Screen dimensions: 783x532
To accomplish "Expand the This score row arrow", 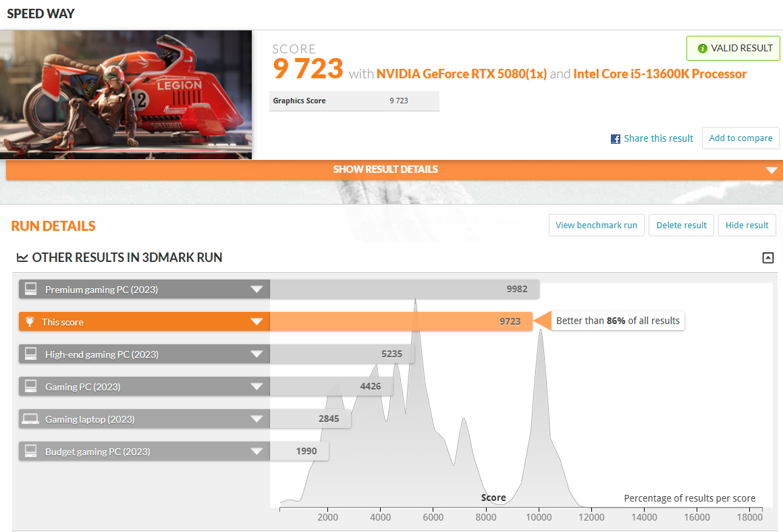I will (x=256, y=321).
